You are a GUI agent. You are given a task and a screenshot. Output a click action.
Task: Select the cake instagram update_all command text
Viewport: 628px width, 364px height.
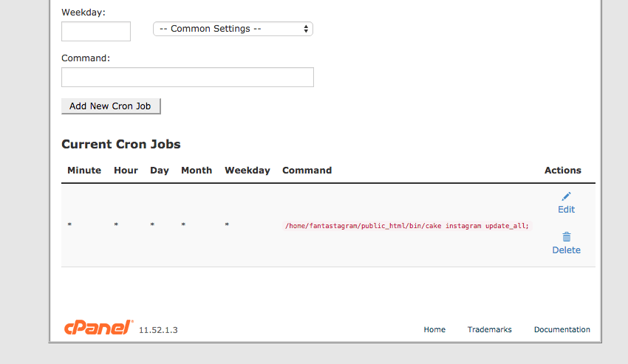(407, 226)
